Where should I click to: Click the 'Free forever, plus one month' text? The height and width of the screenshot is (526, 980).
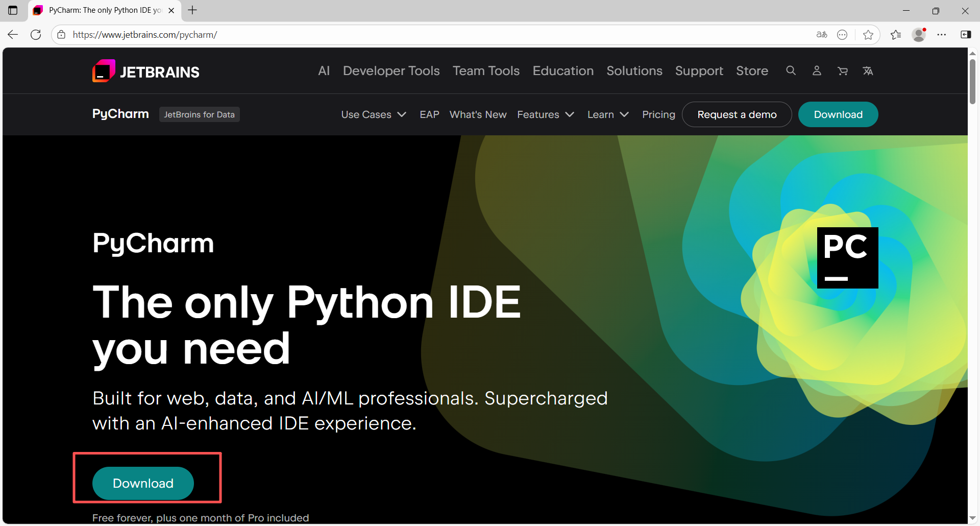tap(201, 518)
